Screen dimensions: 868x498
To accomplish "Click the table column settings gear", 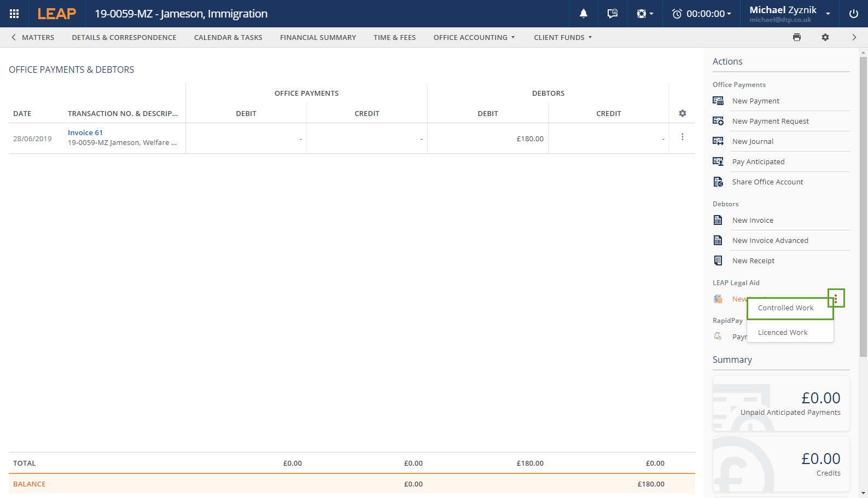I will (x=682, y=113).
